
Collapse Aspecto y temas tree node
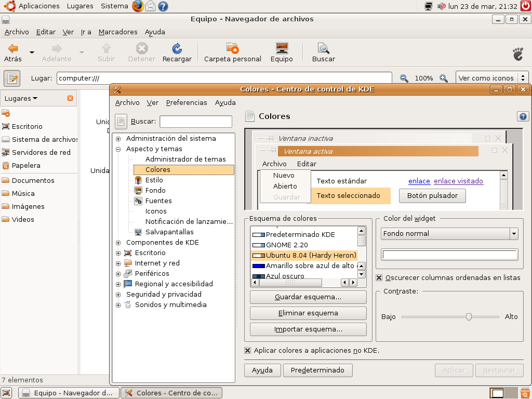pos(118,149)
